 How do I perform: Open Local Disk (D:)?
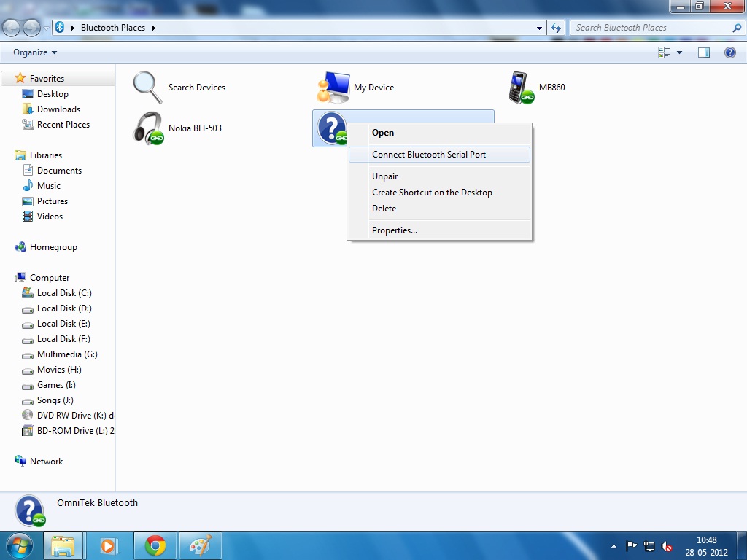64,308
